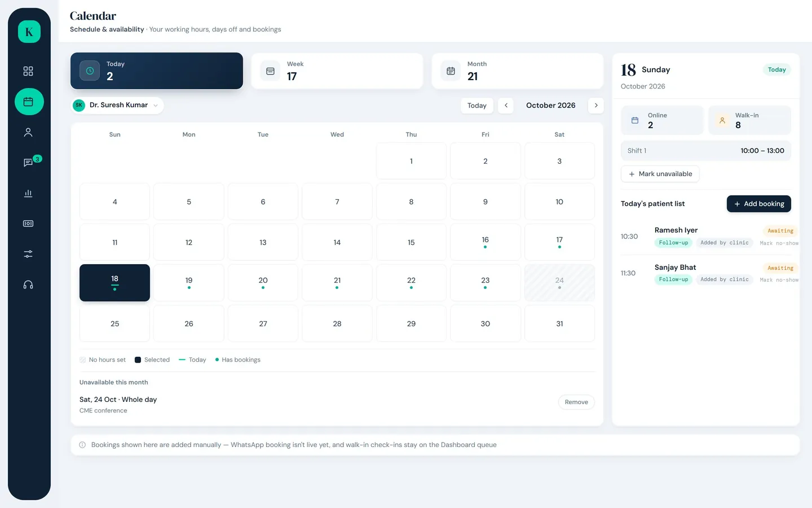Click the clock icon on Today card
Image resolution: width=812 pixels, height=508 pixels.
point(90,71)
